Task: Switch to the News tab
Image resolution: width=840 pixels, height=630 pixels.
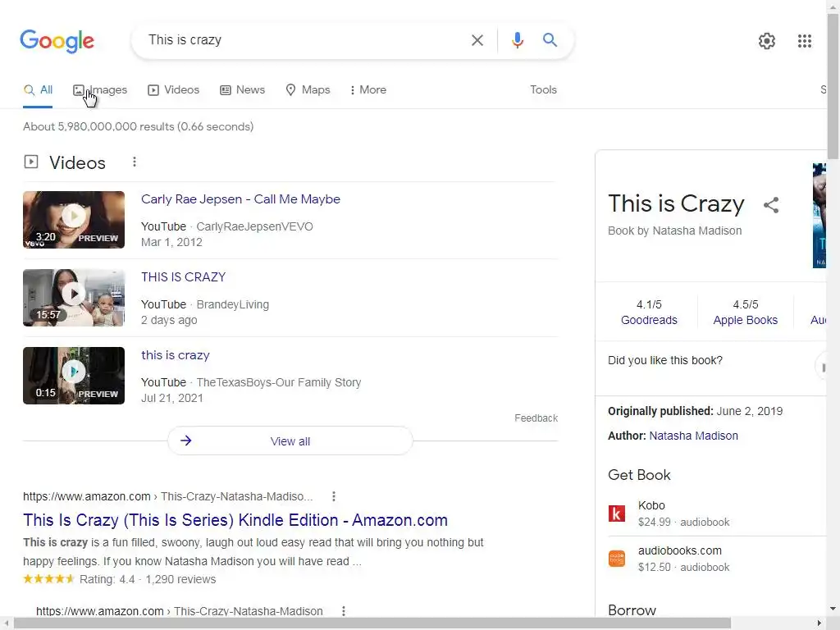Action: click(242, 90)
